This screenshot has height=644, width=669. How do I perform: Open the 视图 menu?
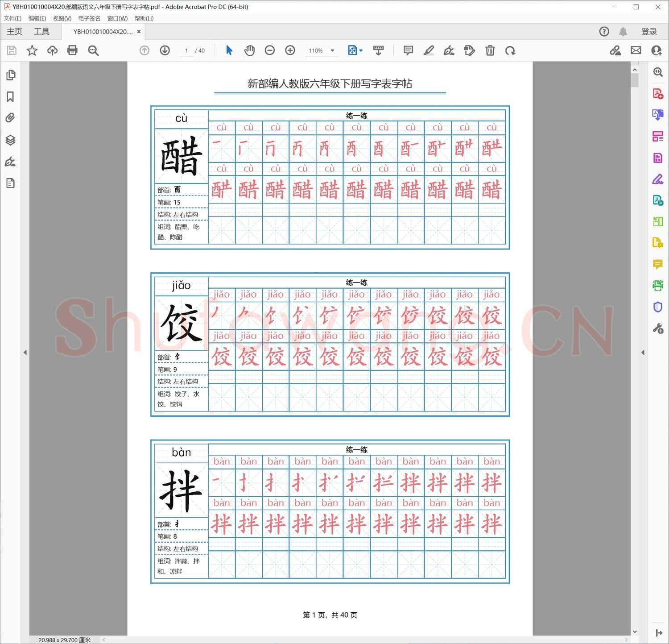pyautogui.click(x=62, y=18)
